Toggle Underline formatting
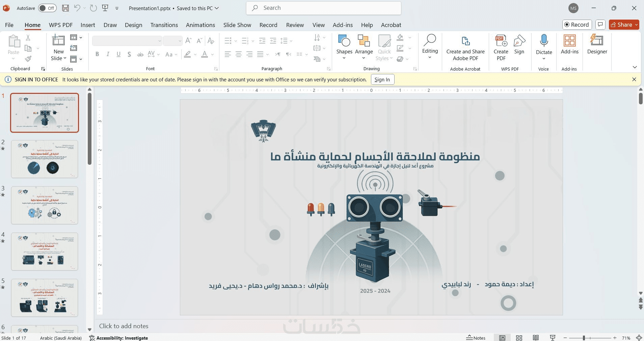The height and width of the screenshot is (341, 644). [x=118, y=54]
